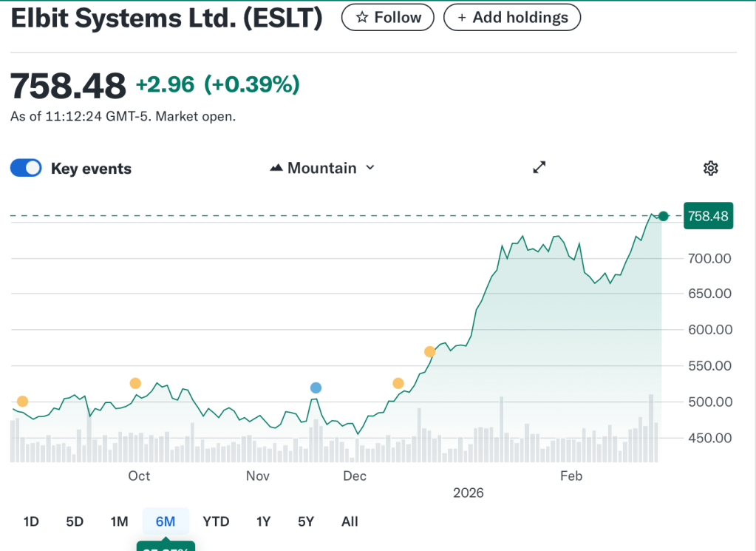Open chart settings via the gear icon
756x551 pixels.
[710, 169]
